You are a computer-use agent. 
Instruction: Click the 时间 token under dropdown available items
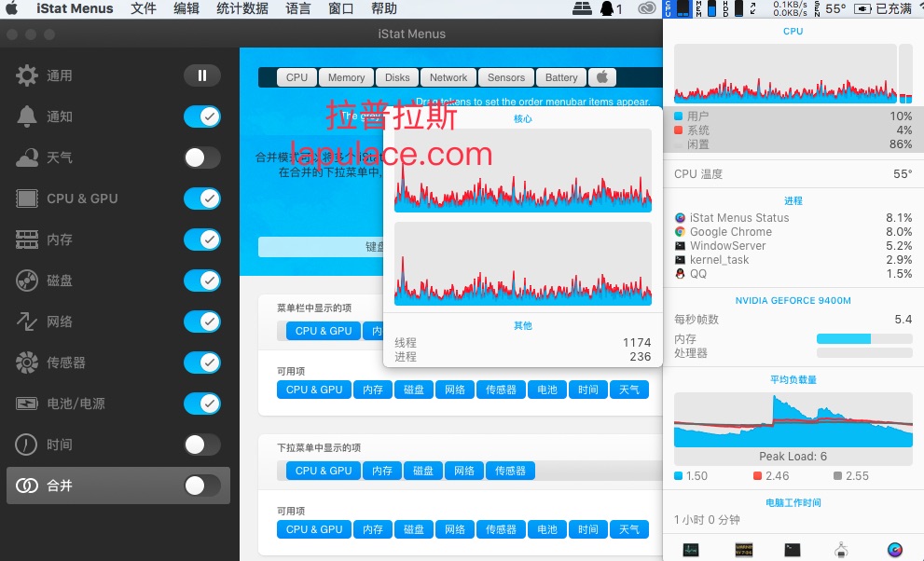(587, 529)
